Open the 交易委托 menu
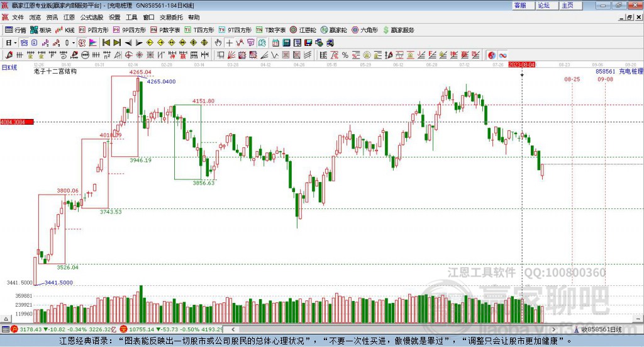The width and height of the screenshot is (644, 347). pos(171,17)
